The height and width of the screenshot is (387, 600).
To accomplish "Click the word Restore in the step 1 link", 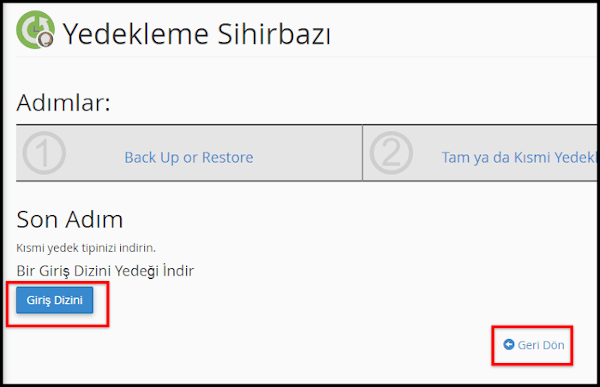I will (x=228, y=157).
